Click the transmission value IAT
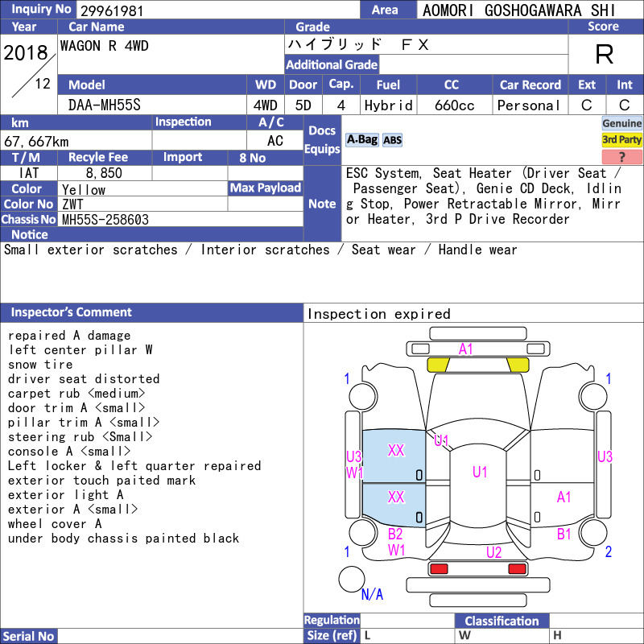Screen dimensions: 644x644 click(x=29, y=173)
